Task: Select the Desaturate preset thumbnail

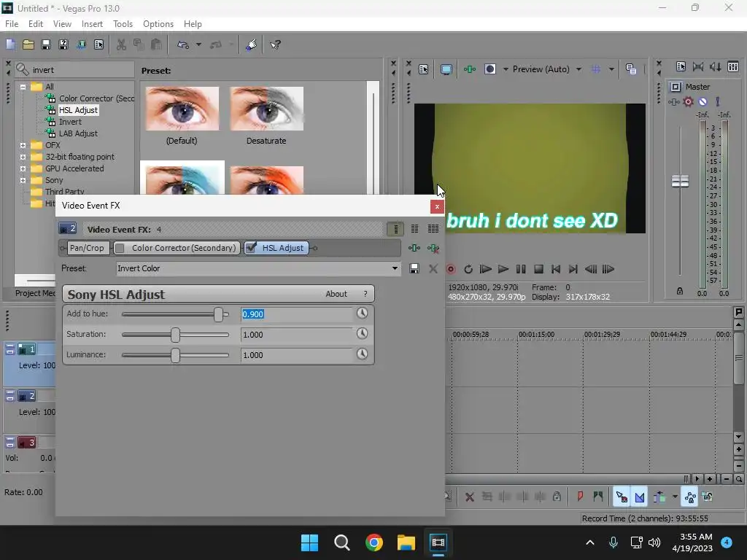Action: 266,109
